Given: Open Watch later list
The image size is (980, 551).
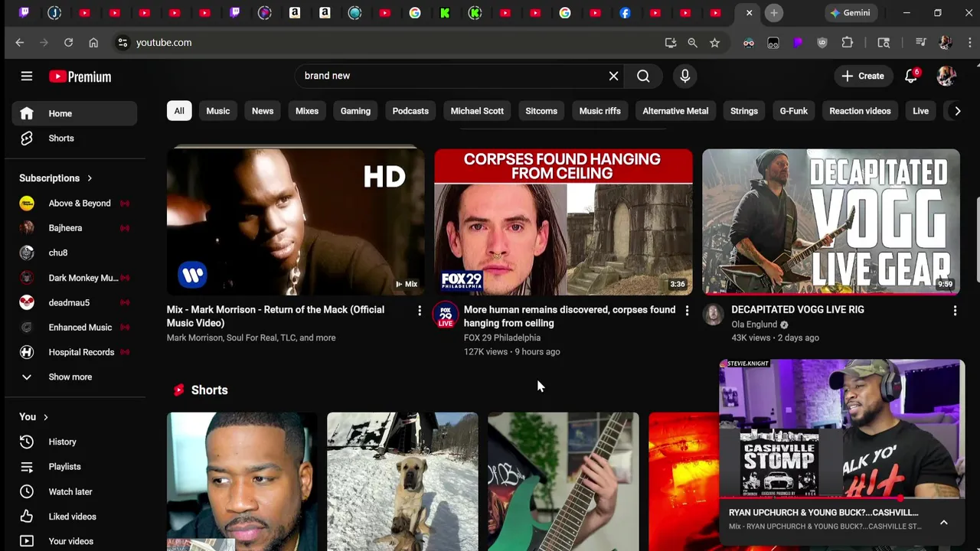Looking at the screenshot, I should tap(74, 491).
